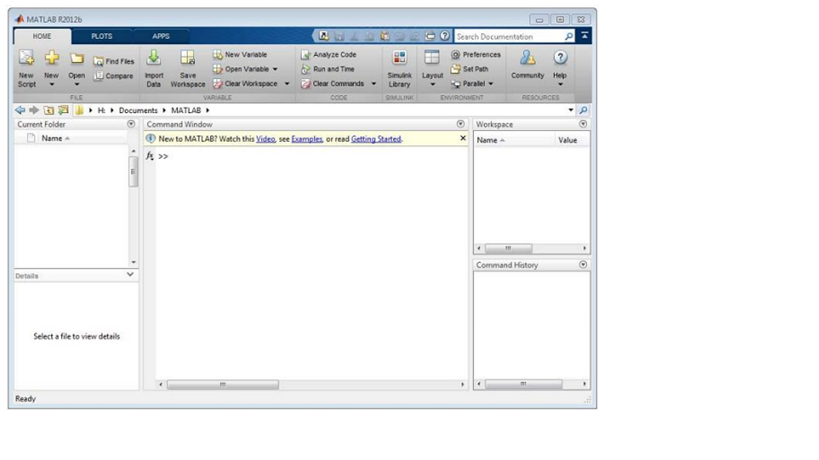Create a New Variable
The height and width of the screenshot is (460, 819).
(240, 54)
